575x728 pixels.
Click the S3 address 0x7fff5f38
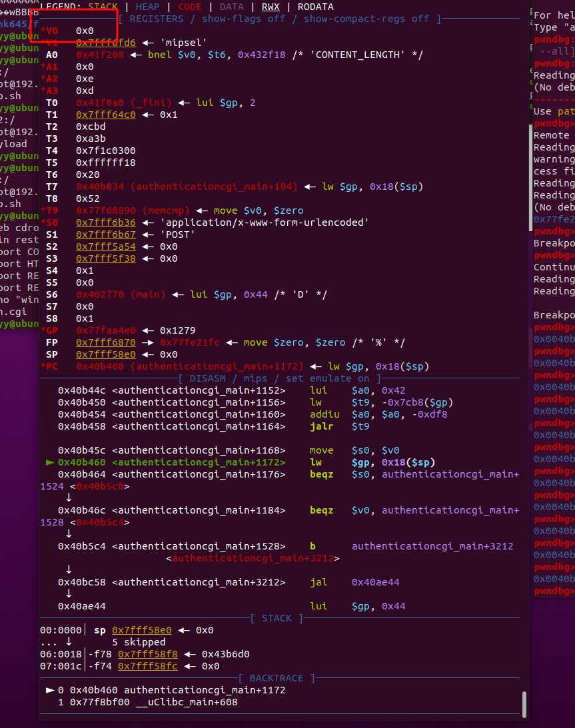(x=106, y=259)
